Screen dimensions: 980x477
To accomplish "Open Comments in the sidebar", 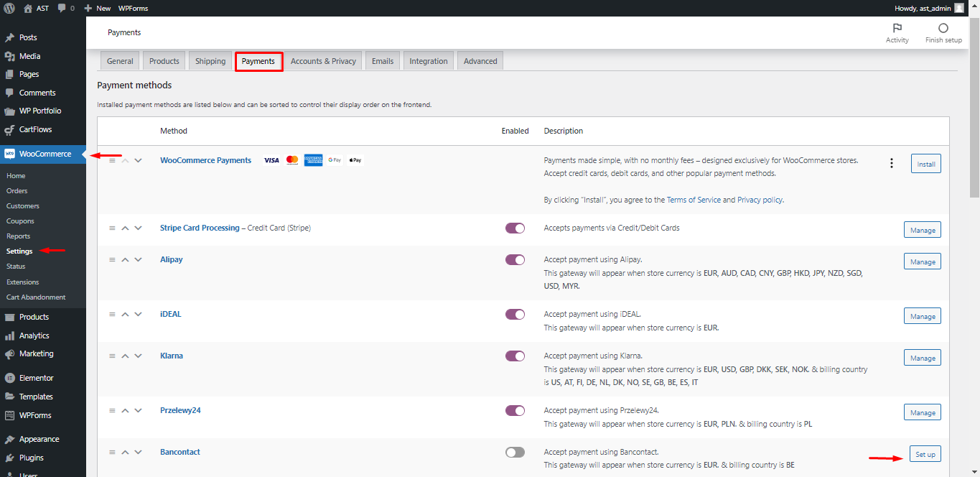I will pos(37,93).
